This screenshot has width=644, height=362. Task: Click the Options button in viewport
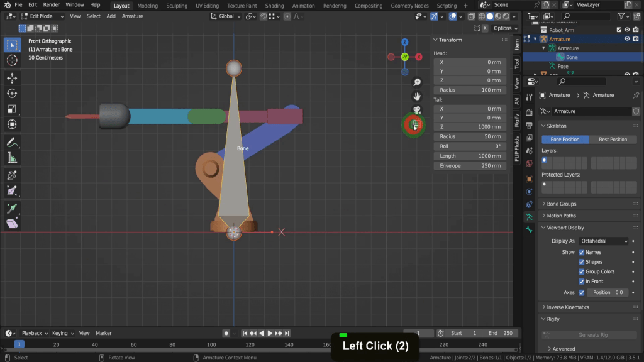[x=503, y=28]
